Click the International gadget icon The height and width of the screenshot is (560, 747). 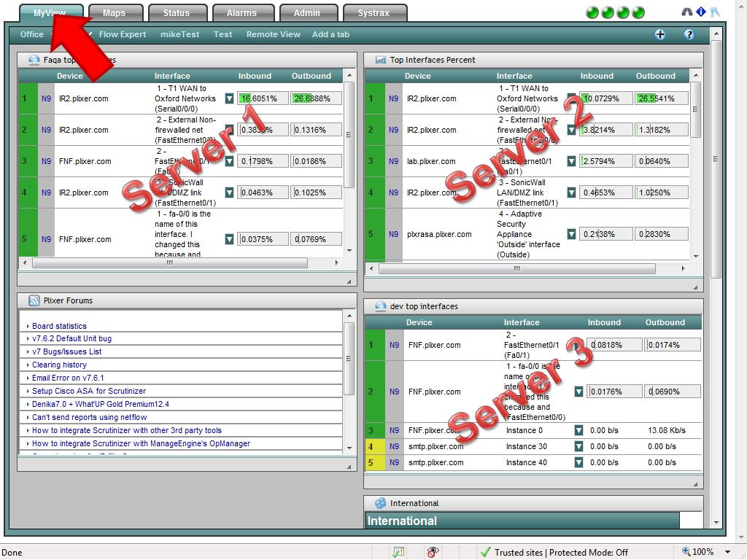coord(381,503)
